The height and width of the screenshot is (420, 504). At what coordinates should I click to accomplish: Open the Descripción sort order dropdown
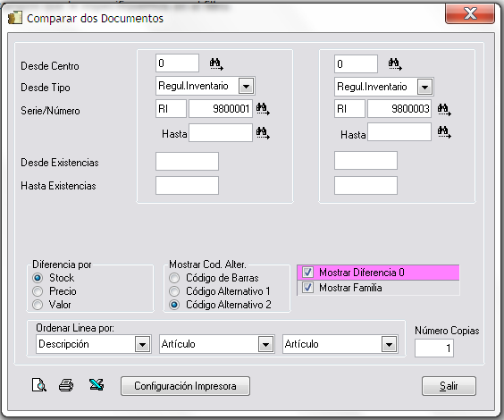point(142,345)
